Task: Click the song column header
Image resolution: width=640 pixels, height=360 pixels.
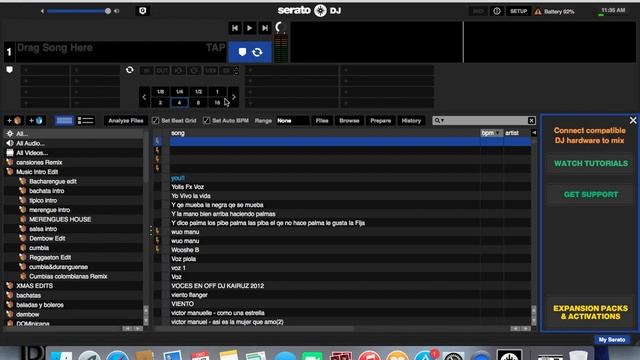Action: 178,133
